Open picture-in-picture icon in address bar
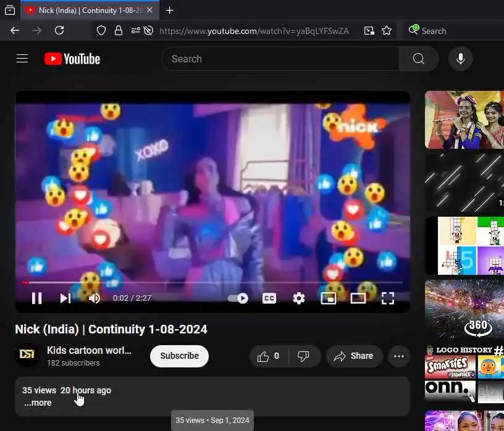Image resolution: width=504 pixels, height=431 pixels. (369, 31)
